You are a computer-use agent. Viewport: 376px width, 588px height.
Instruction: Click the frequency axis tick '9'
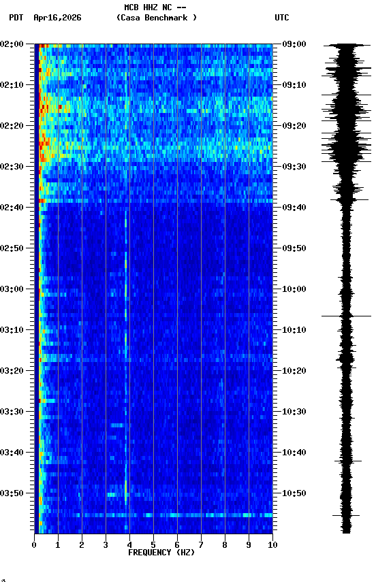tap(249, 545)
